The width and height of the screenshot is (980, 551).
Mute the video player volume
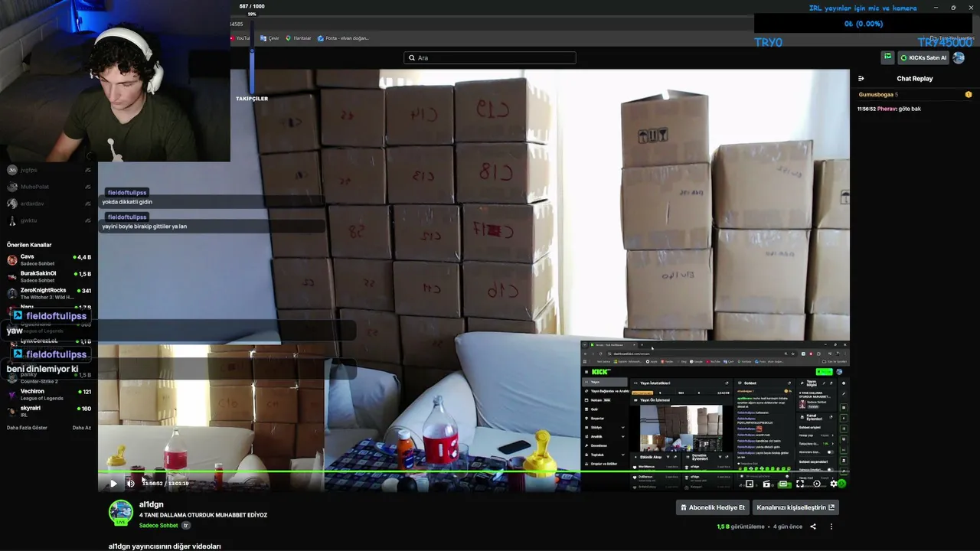131,483
